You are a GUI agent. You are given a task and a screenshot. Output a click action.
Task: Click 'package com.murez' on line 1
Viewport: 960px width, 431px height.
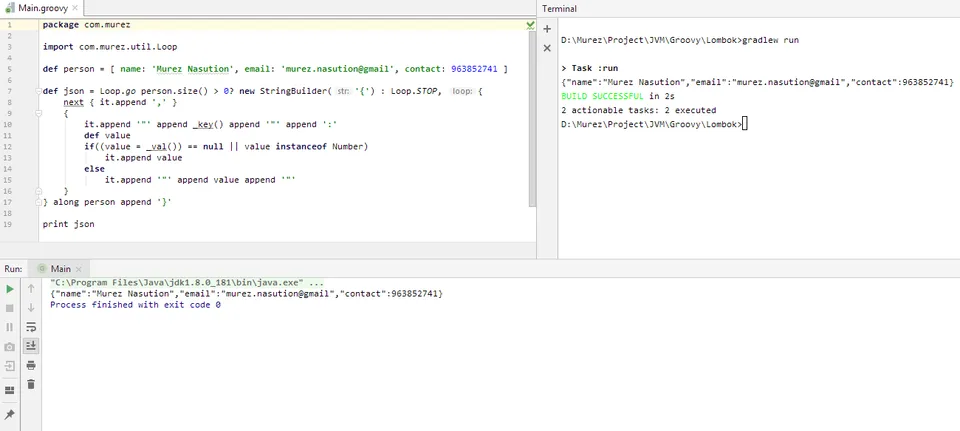86,25
